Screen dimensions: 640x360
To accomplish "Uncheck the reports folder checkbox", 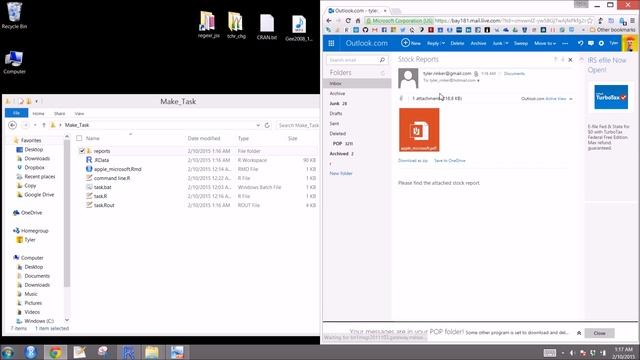I will [82, 151].
